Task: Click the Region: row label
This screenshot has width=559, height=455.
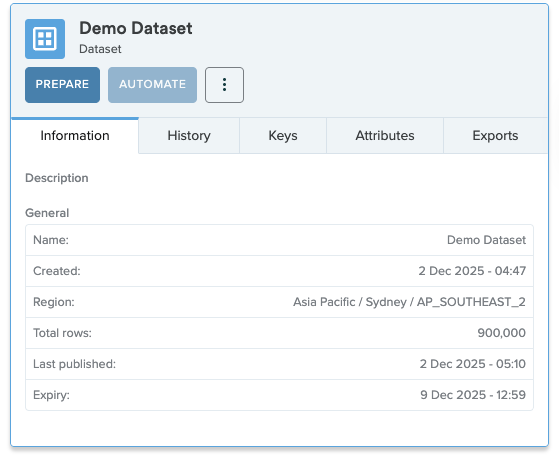Action: [x=54, y=302]
